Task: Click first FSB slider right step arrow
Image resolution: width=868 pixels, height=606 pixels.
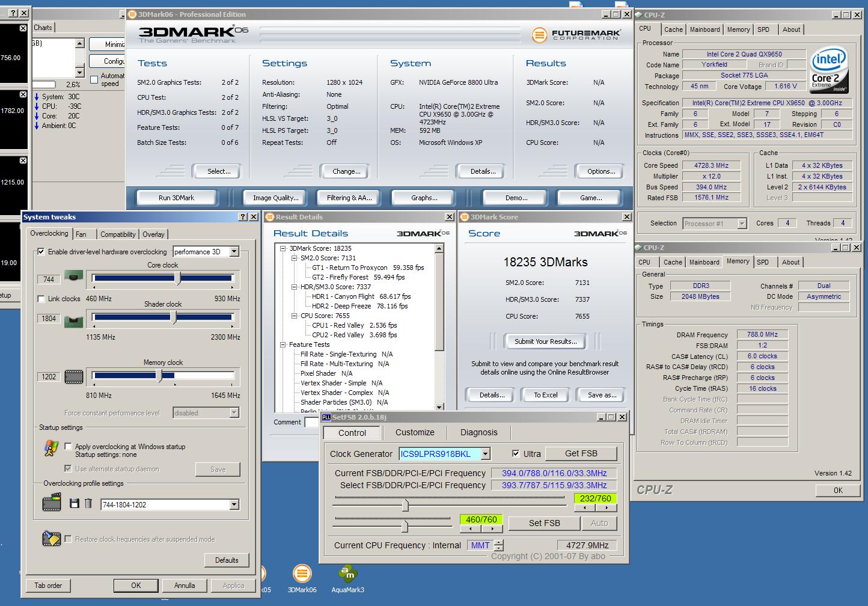Action: pyautogui.click(x=606, y=508)
